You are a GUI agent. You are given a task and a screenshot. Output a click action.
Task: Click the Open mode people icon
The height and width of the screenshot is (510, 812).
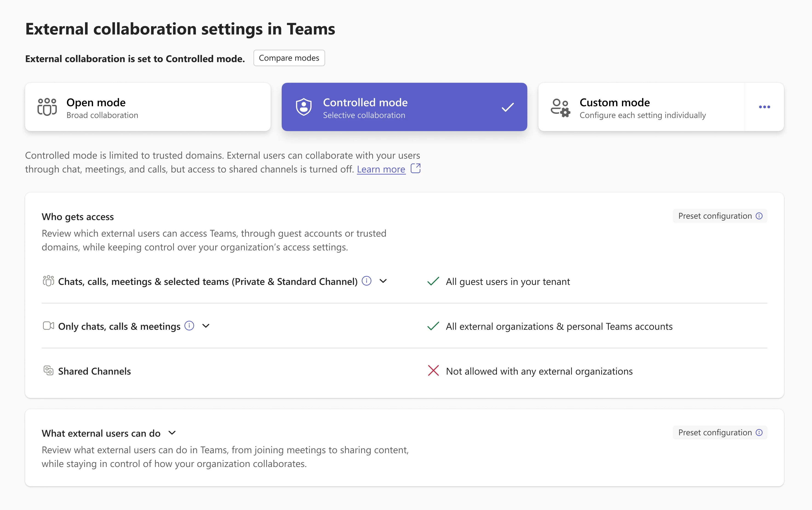click(47, 107)
